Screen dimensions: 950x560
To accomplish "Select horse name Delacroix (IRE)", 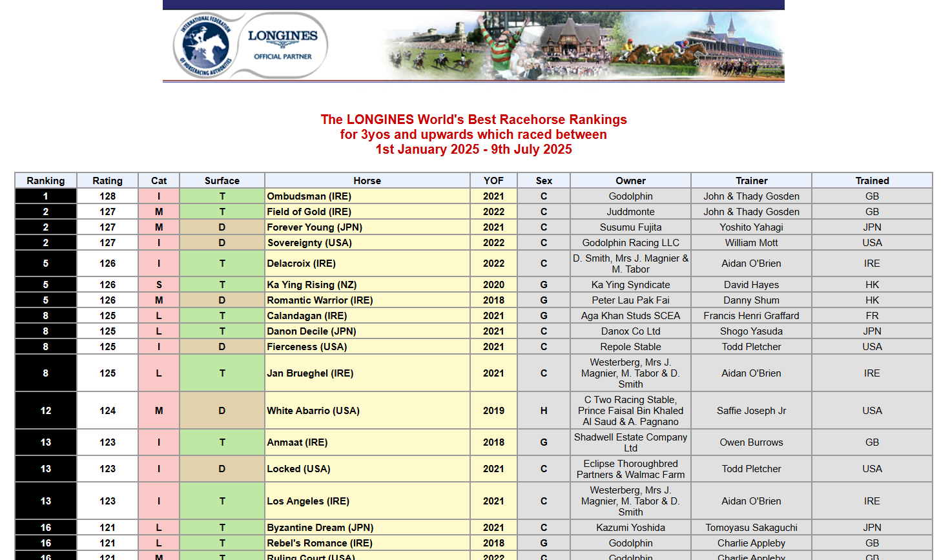I will click(x=302, y=264).
